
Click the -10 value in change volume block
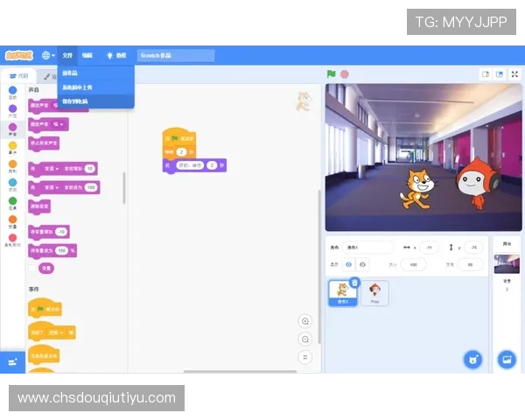click(61, 232)
